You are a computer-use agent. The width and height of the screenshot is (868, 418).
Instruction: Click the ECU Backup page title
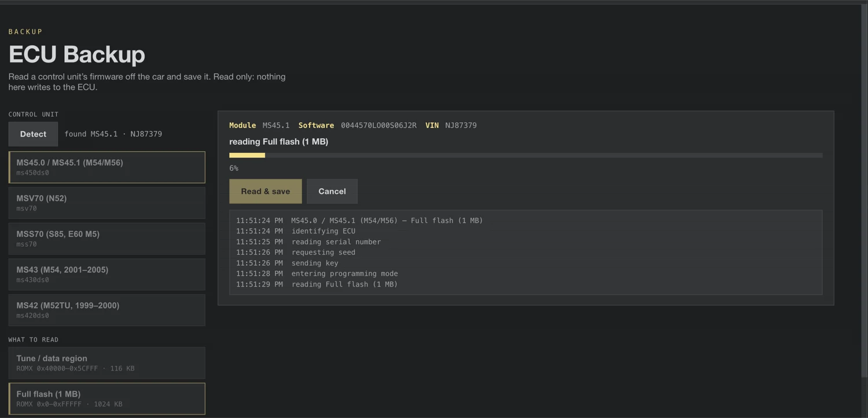point(77,54)
